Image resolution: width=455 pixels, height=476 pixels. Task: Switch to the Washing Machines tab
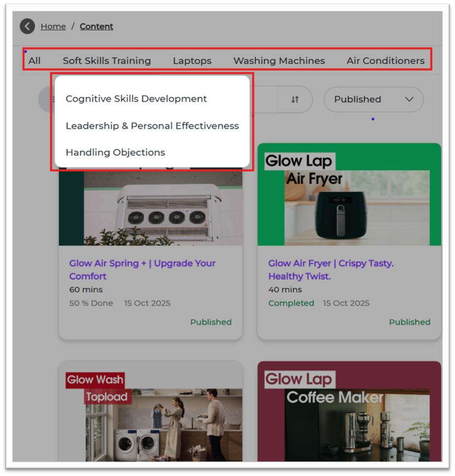pos(279,61)
